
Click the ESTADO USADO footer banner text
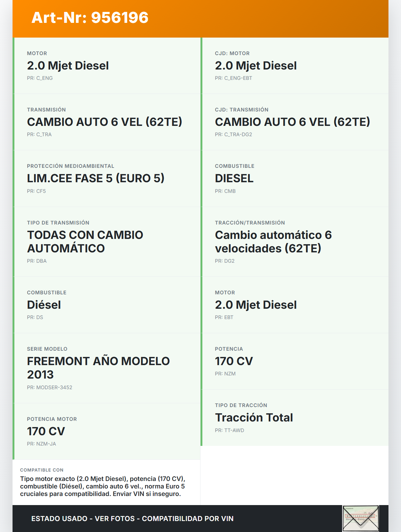click(x=133, y=519)
